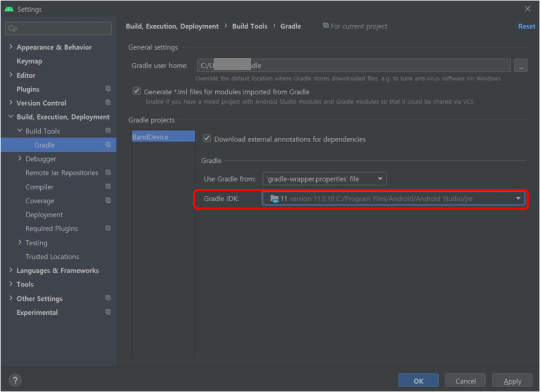Viewport: 540px width, 392px height.
Task: Click the Gradle projects heading
Action: pos(151,120)
